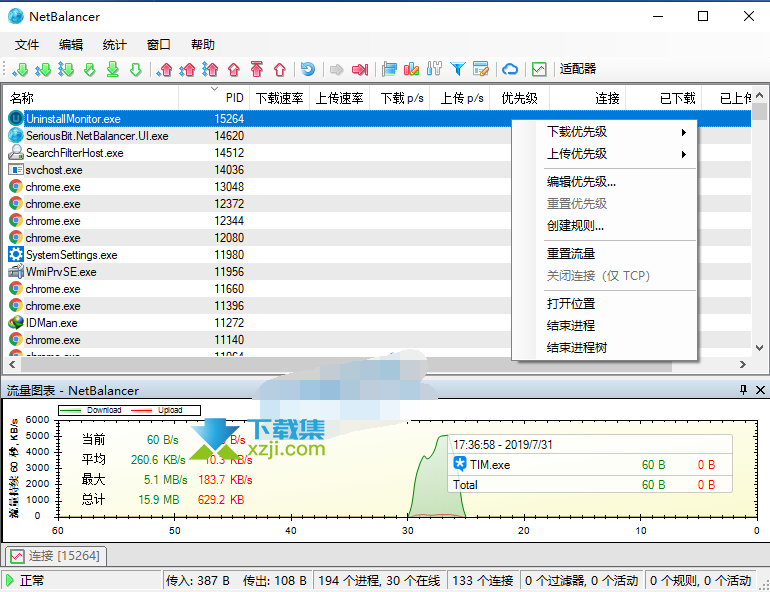The height and width of the screenshot is (592, 770).
Task: Pin the 流量图表 traffic chart panel
Action: [x=743, y=390]
